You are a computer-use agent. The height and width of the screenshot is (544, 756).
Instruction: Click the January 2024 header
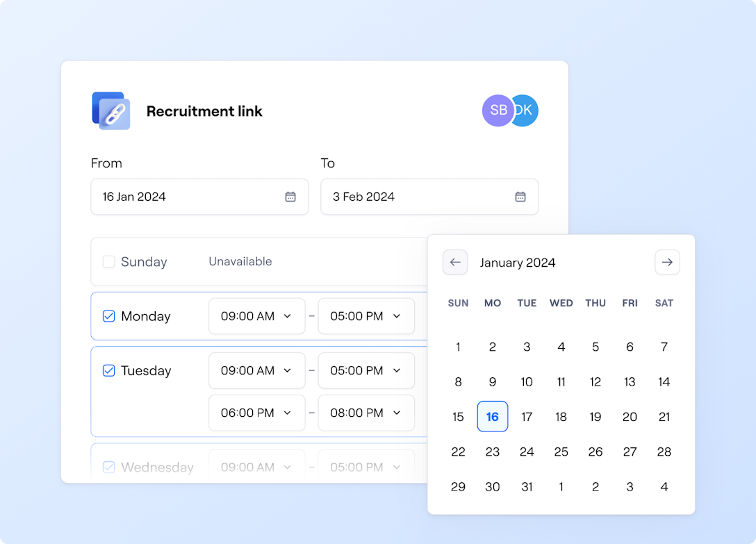(x=518, y=263)
